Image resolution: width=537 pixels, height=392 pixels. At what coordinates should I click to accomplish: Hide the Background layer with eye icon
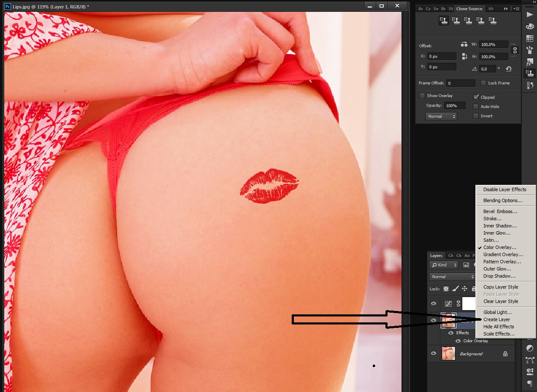point(434,354)
